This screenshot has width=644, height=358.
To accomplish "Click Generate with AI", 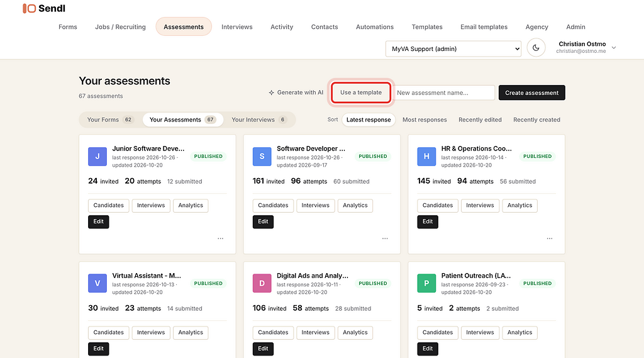I will coord(296,92).
